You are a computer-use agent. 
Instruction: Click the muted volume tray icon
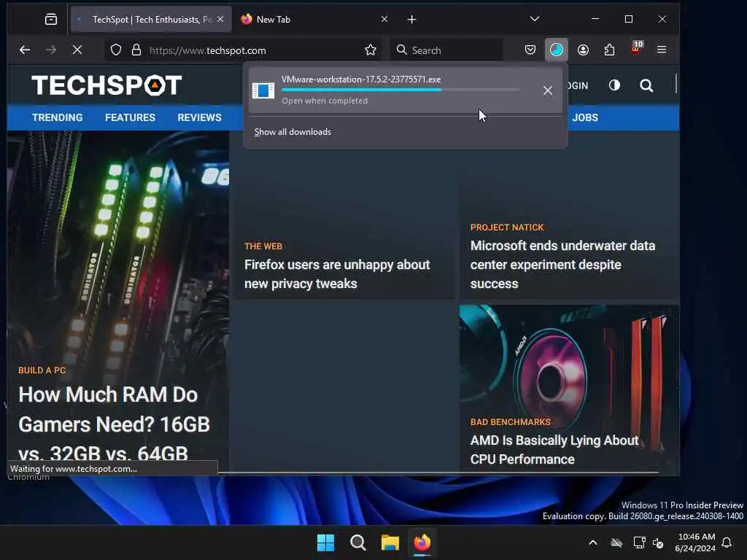(658, 542)
